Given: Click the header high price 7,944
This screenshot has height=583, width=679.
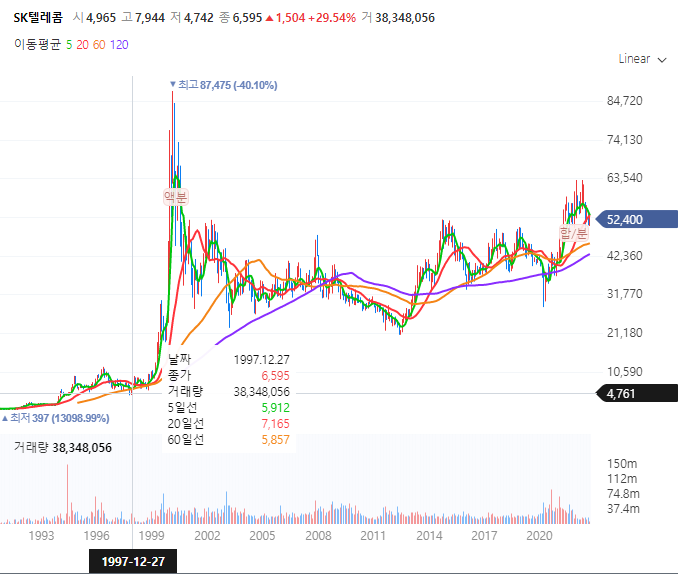Looking at the screenshot, I should 150,18.
